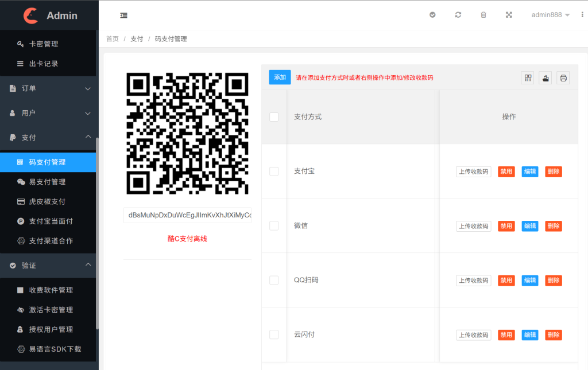
Task: Click the export table icon
Action: click(x=545, y=78)
